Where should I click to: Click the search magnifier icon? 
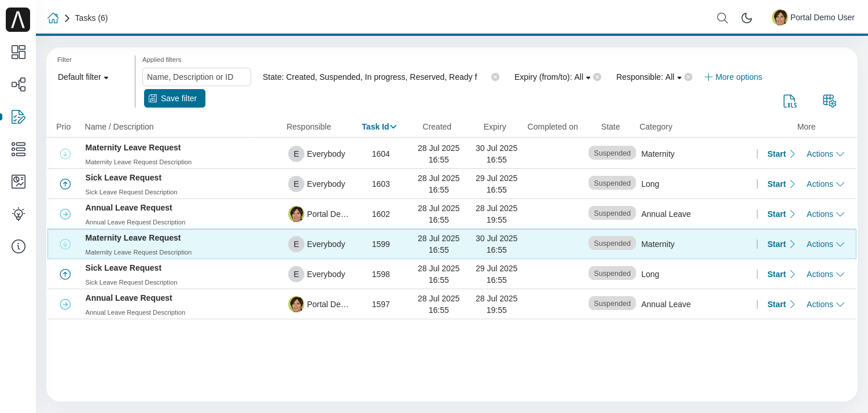point(722,18)
